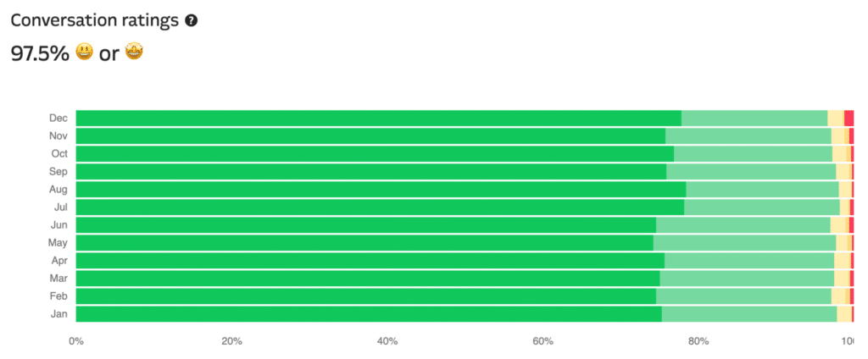Click the Sep month label

58,172
